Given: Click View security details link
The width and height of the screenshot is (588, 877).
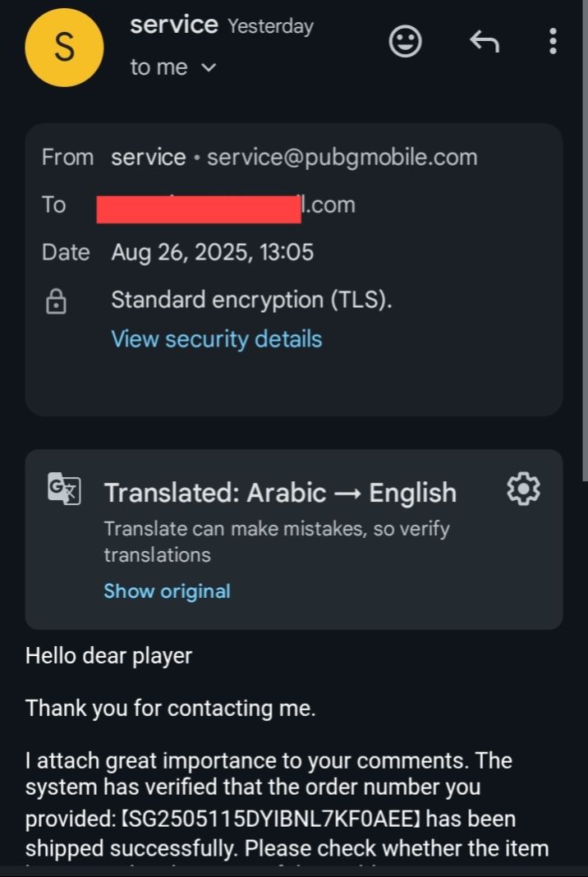Looking at the screenshot, I should click(216, 339).
